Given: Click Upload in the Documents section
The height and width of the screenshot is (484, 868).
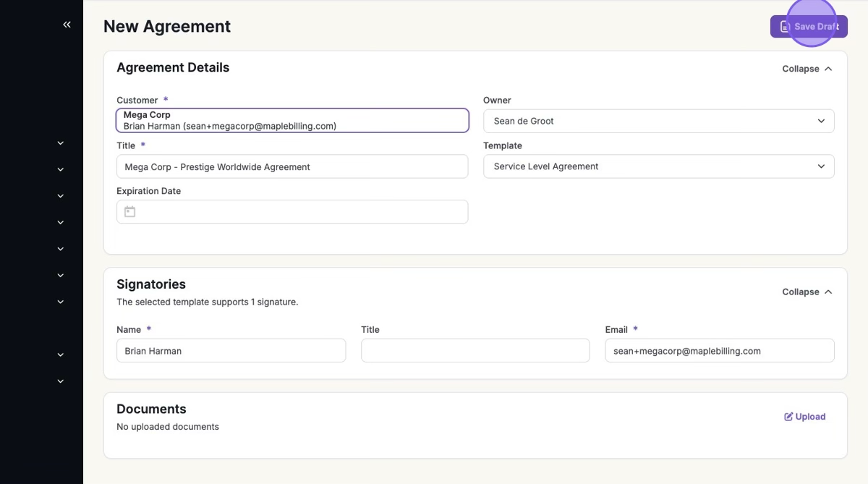Looking at the screenshot, I should point(804,417).
